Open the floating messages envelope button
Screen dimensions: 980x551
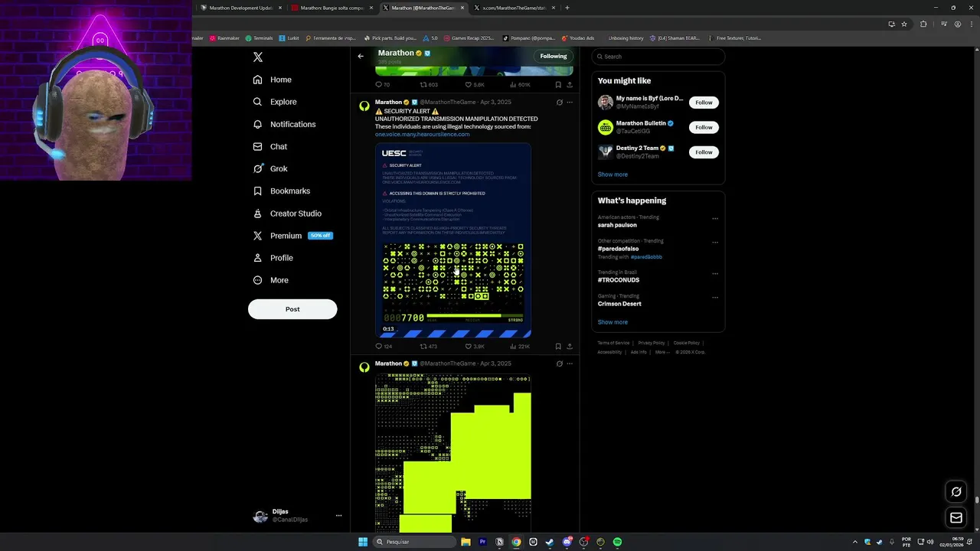click(x=956, y=518)
